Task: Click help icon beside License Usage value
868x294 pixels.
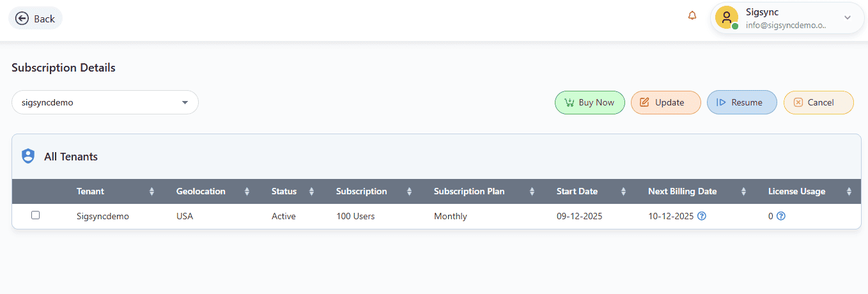Action: coord(780,216)
